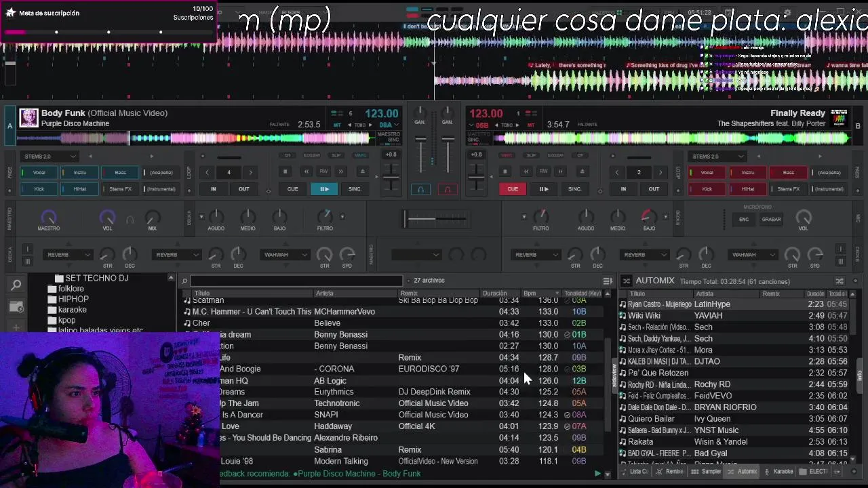Screen dimensions: 868x488
Task: Toggle deck A Instru stem pad
Action: pyautogui.click(x=80, y=172)
